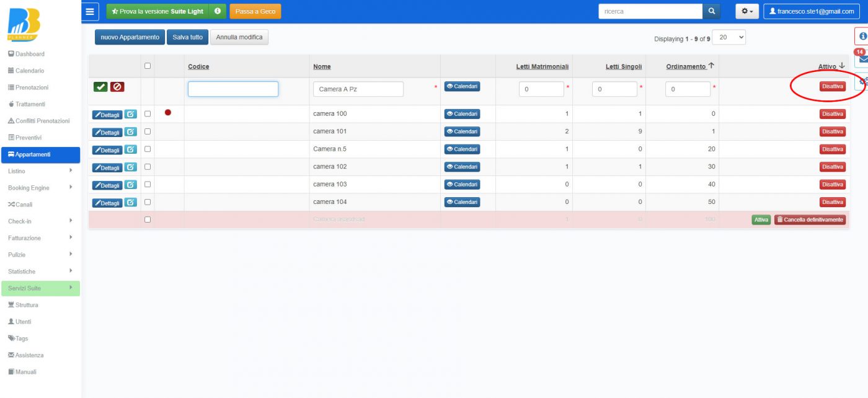This screenshot has width=868, height=398.
Task: Open Prenotazioni in the sidebar
Action: pos(28,87)
